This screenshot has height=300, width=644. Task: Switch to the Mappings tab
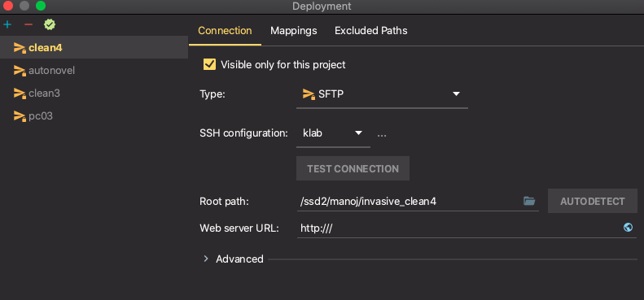coord(294,31)
